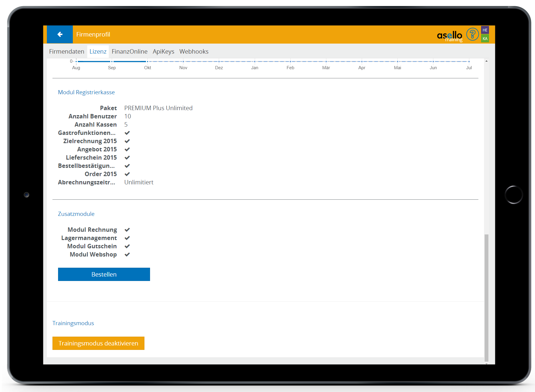Screen dimensions: 535x392
Task: Click checkmark next to Zielrechnung 2015
Action: coord(127,141)
